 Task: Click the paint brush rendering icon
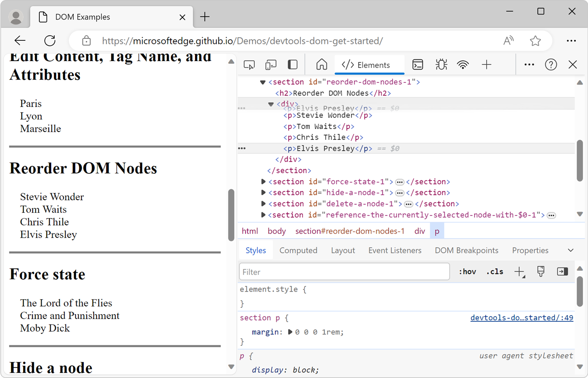[541, 271]
